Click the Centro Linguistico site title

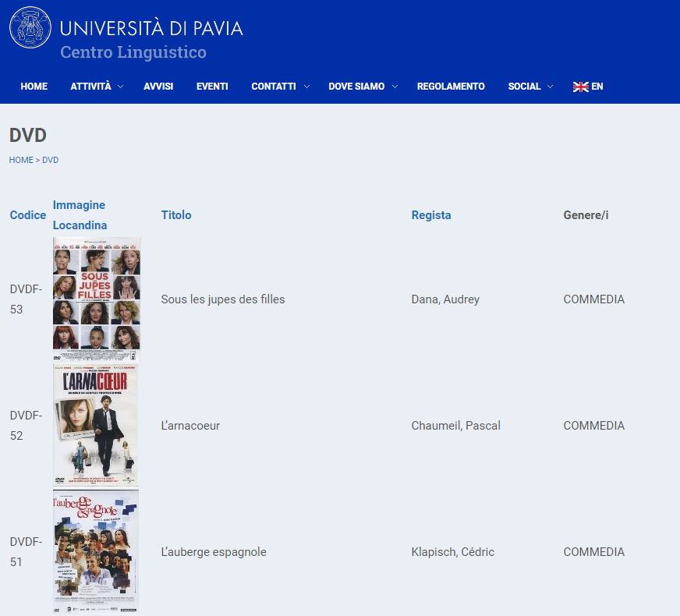[x=133, y=52]
